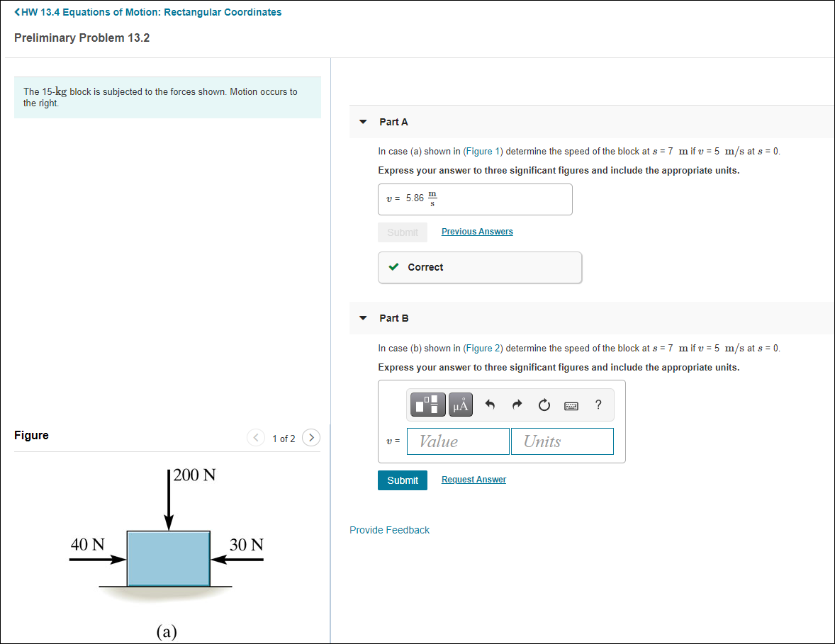This screenshot has height=644, width=835.
Task: Click the previous figure chevron
Action: click(256, 438)
